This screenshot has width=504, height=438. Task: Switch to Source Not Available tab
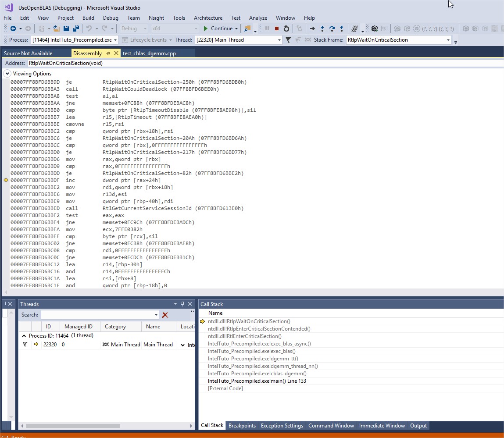(28, 53)
